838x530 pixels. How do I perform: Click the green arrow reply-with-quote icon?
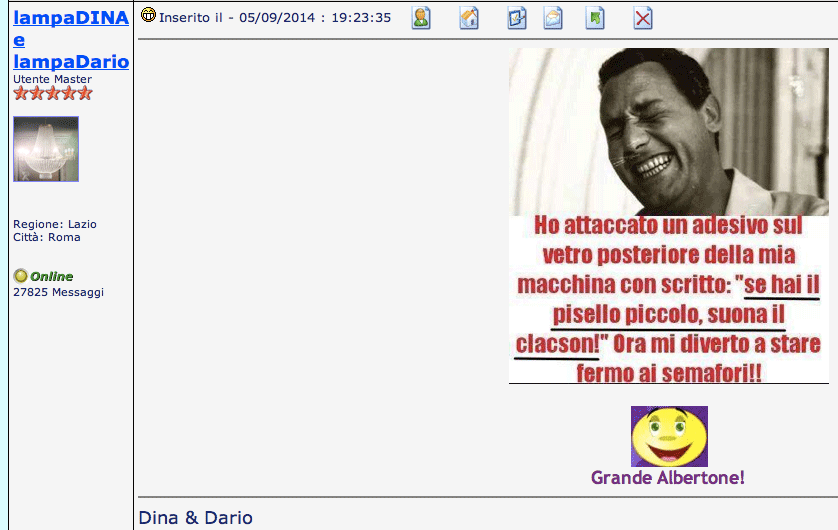(595, 18)
